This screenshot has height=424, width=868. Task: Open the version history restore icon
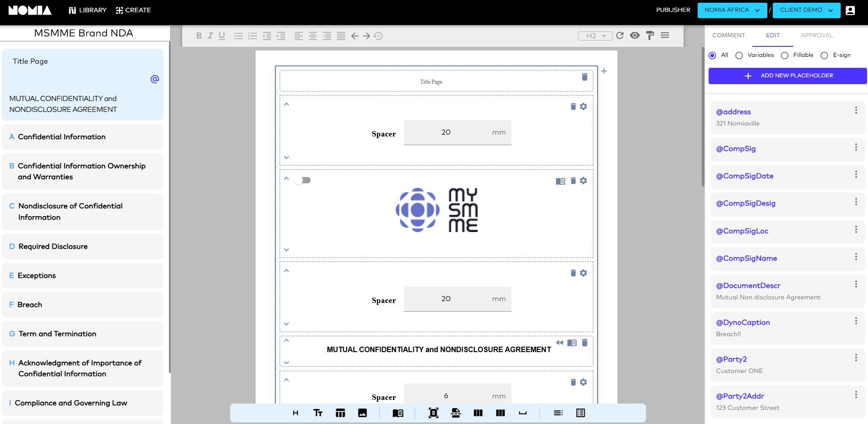pos(378,35)
